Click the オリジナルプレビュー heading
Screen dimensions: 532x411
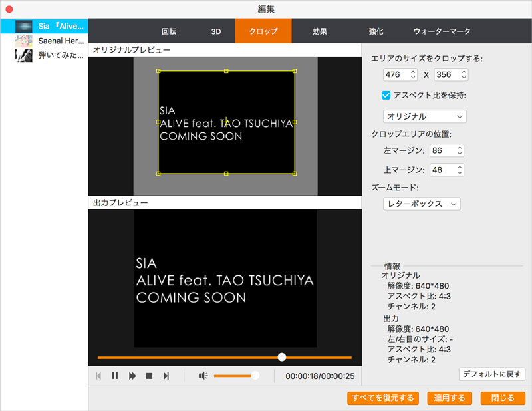click(x=132, y=50)
